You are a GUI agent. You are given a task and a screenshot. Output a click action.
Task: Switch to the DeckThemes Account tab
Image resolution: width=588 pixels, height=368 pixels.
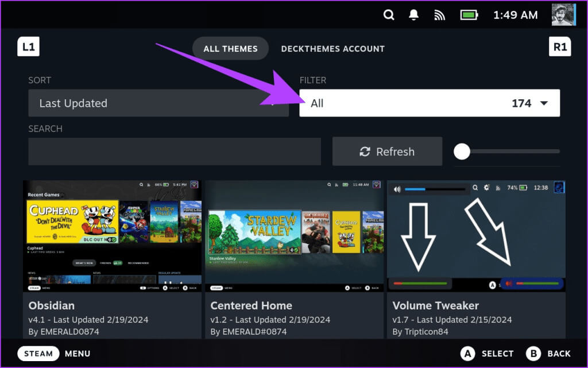332,49
